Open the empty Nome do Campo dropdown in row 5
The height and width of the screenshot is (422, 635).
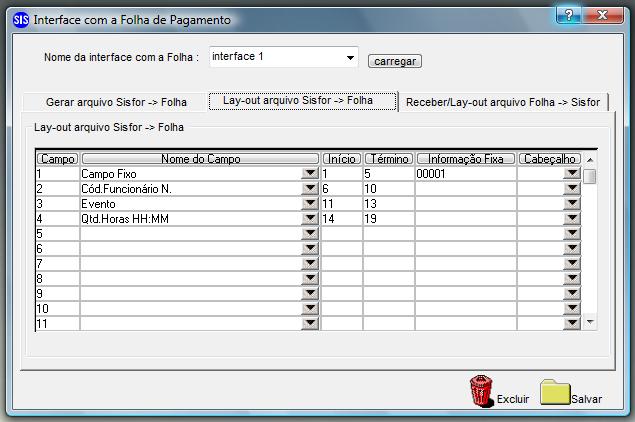(x=310, y=233)
